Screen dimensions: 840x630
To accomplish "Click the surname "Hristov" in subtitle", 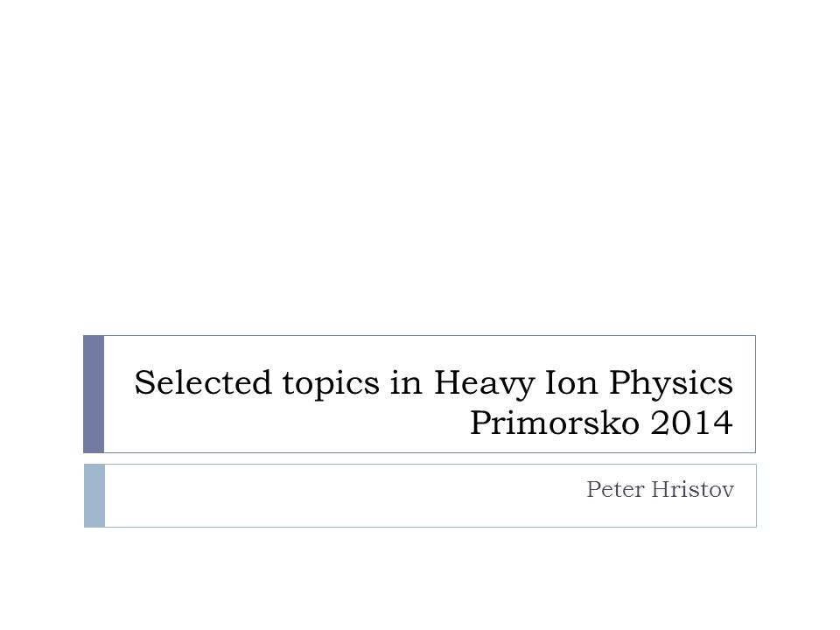I will (x=693, y=490).
